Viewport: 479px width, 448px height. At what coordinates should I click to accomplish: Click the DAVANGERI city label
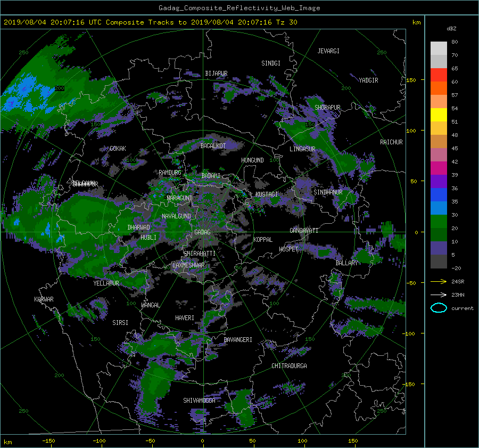[x=238, y=340]
